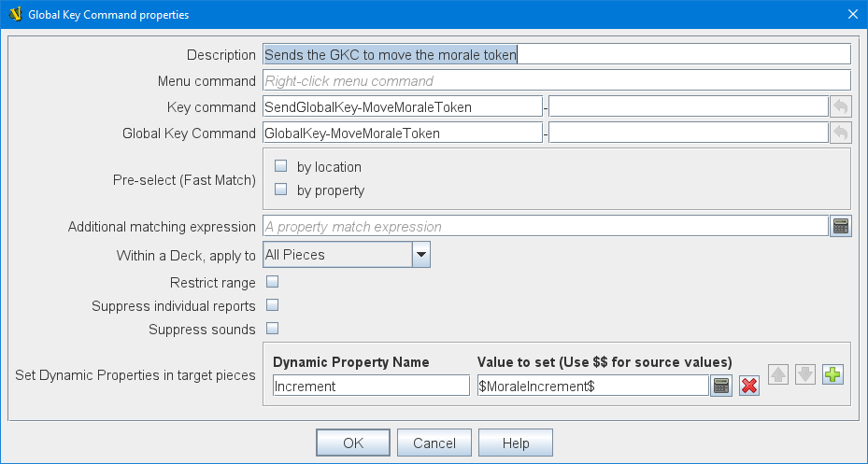Edit the Increment property name field
The height and width of the screenshot is (464, 868).
tap(371, 386)
